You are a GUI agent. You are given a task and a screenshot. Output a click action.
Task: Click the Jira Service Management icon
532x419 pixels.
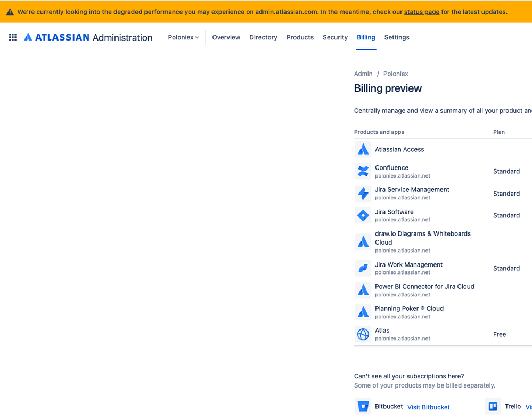(x=363, y=193)
